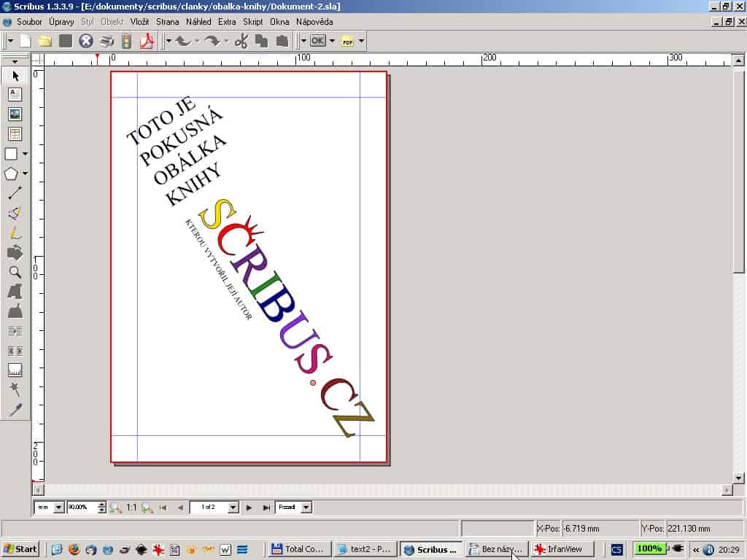Screen dimensions: 747x560
Task: Choose the Insert Image Frame tool
Action: click(15, 114)
